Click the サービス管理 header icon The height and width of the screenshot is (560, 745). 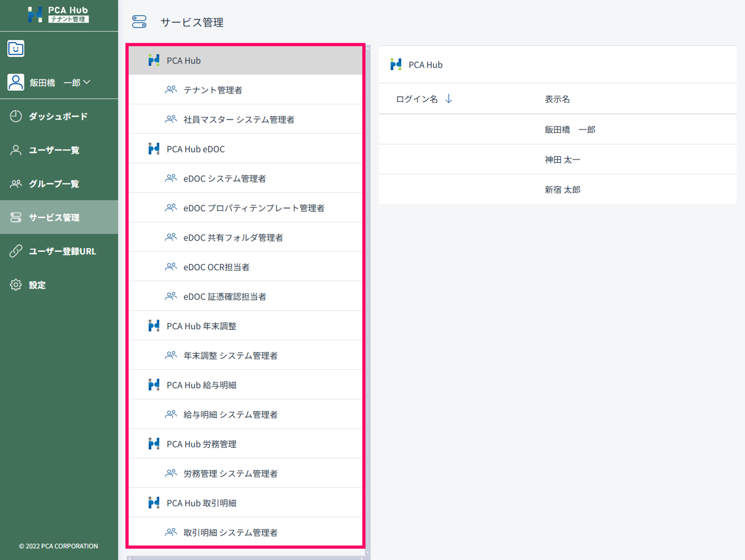[139, 22]
